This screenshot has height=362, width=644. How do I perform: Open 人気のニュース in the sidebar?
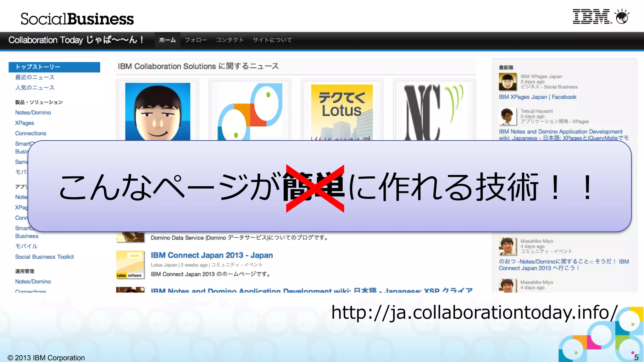click(x=35, y=88)
